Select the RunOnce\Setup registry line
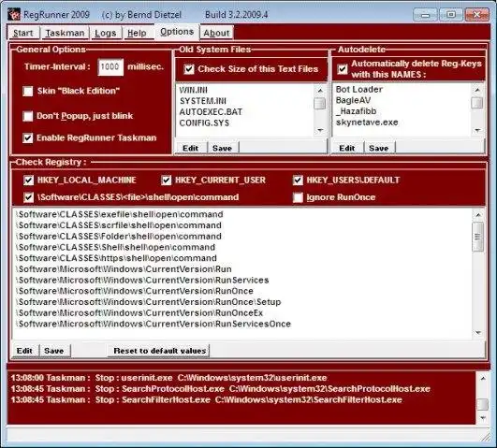The width and height of the screenshot is (497, 448). pos(149,302)
